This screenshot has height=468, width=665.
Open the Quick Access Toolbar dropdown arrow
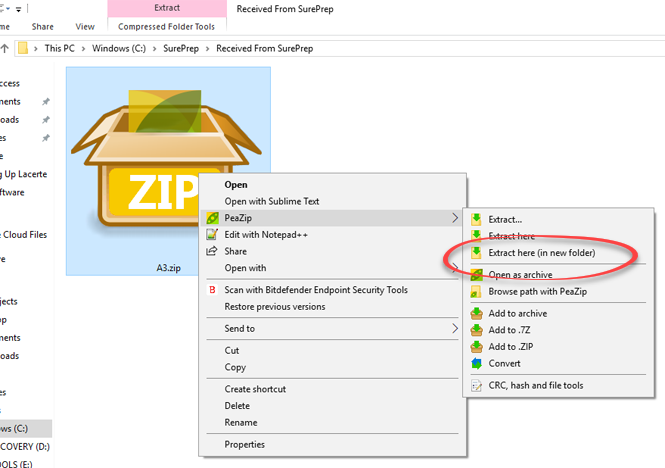pyautogui.click(x=19, y=9)
